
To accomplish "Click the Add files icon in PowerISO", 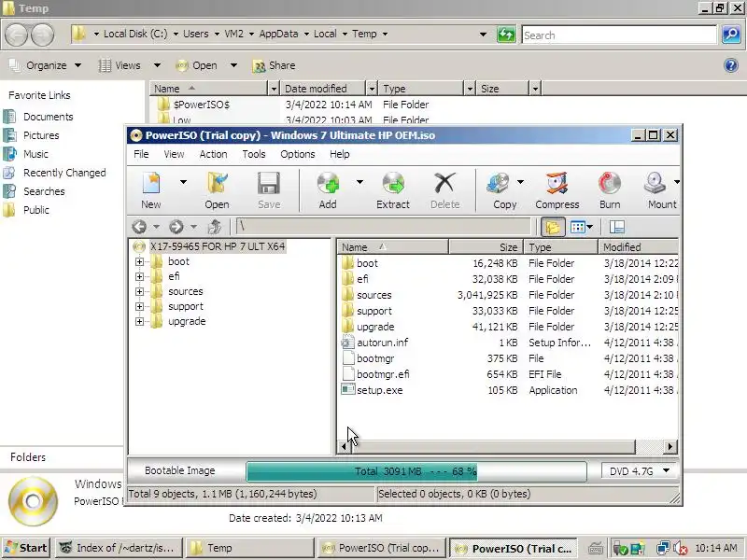I will 328,184.
